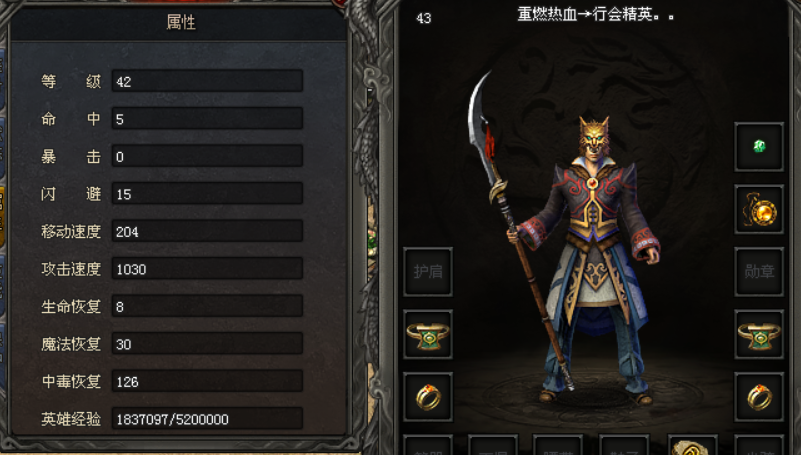Click the 等级 level value field

pyautogui.click(x=207, y=81)
